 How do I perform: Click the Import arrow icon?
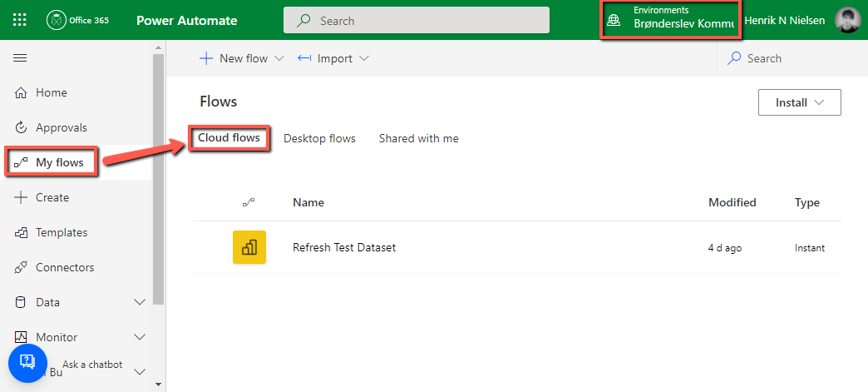coord(304,58)
